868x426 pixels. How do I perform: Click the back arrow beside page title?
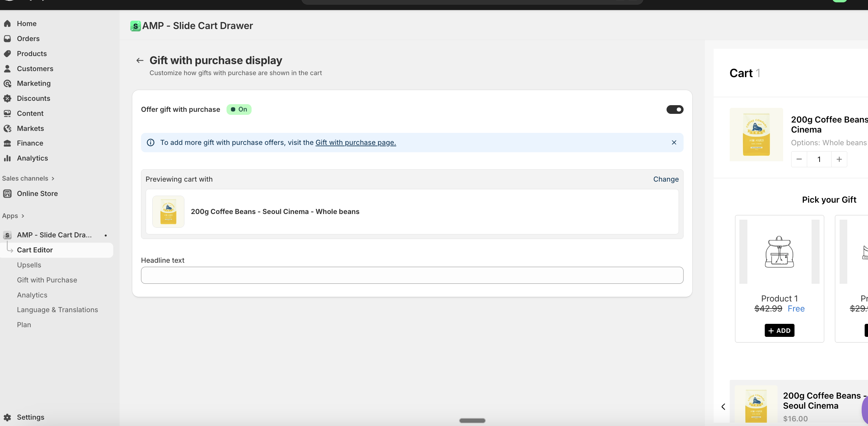140,61
